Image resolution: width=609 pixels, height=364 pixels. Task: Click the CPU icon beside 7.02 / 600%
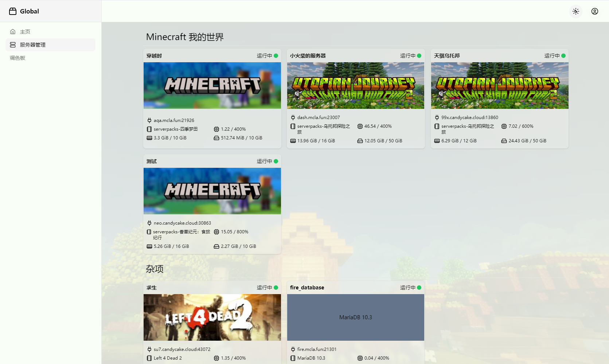tap(504, 126)
